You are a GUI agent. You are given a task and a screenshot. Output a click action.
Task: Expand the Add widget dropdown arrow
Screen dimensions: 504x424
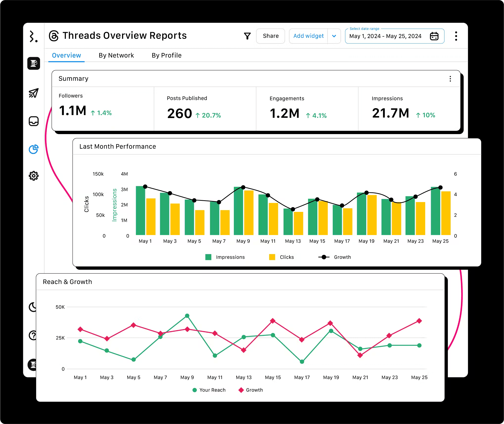point(334,36)
